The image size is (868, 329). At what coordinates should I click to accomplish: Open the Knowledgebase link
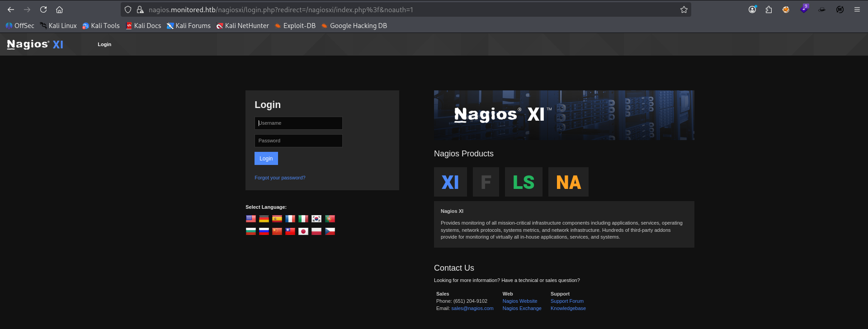tap(568, 308)
